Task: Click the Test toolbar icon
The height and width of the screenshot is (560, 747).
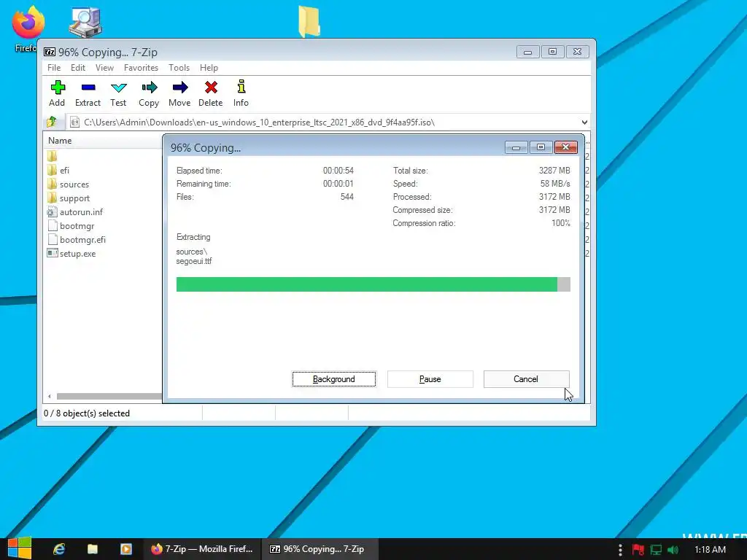Action: point(118,93)
